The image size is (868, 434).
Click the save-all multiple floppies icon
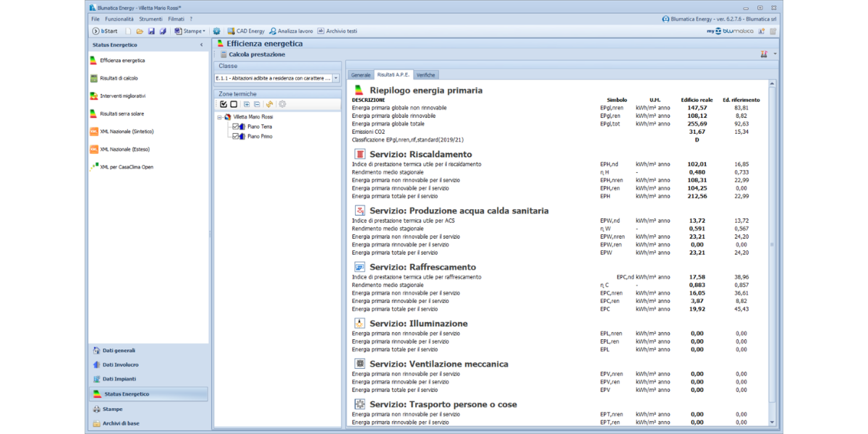click(x=163, y=31)
